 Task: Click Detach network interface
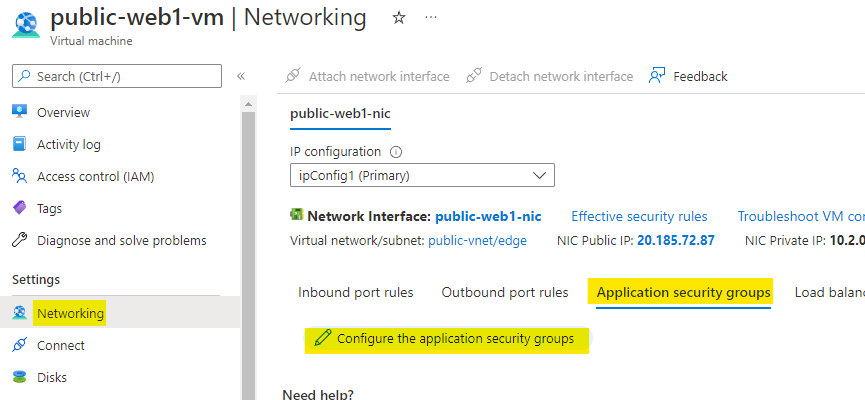click(x=549, y=76)
